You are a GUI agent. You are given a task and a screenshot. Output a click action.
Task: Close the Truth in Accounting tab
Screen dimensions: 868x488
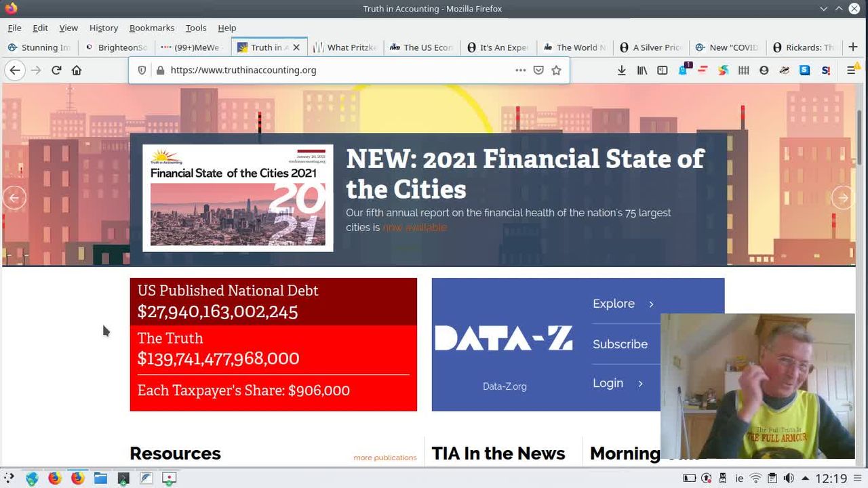coord(296,47)
